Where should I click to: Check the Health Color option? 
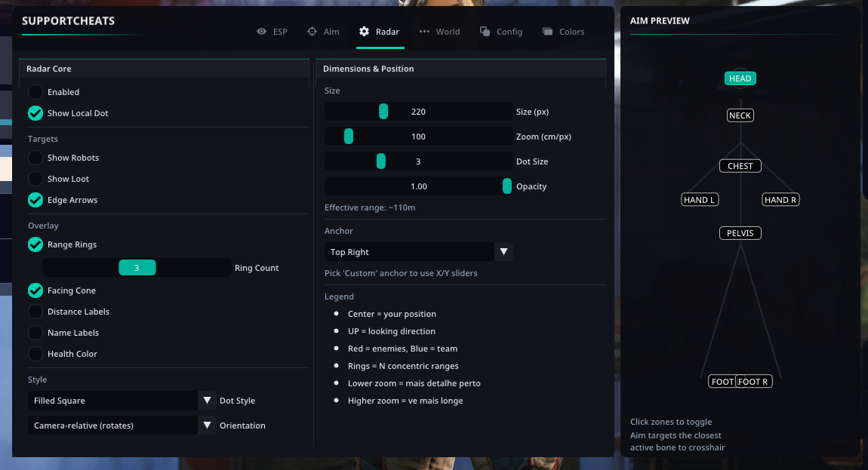point(35,354)
